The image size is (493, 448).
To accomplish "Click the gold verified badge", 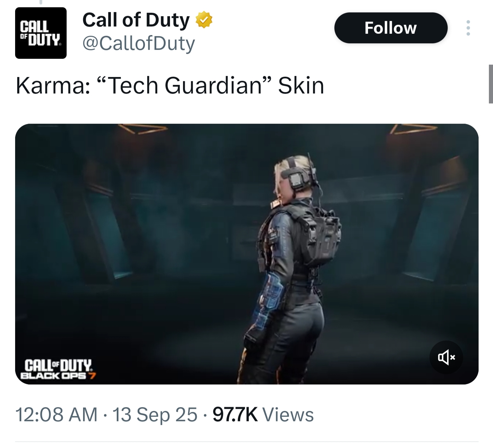I will coord(204,20).
